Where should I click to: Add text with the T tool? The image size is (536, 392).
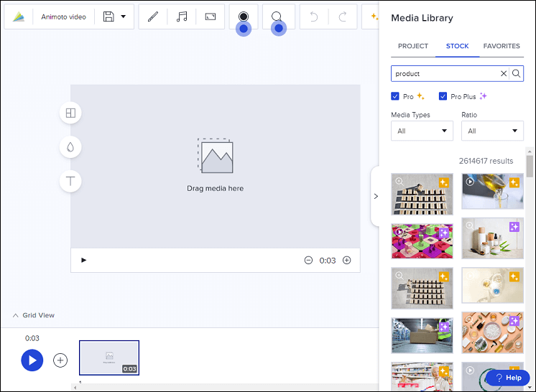tap(70, 181)
